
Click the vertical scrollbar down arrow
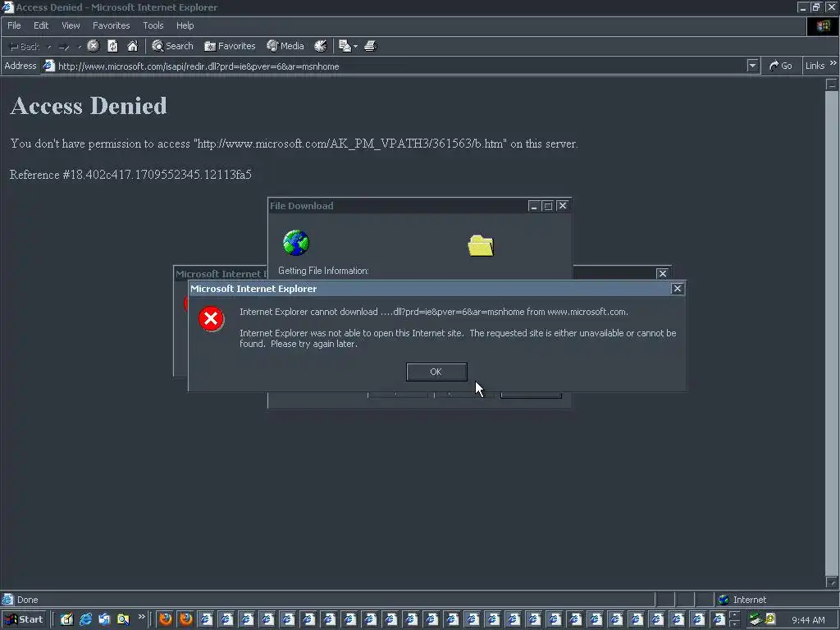[832, 582]
